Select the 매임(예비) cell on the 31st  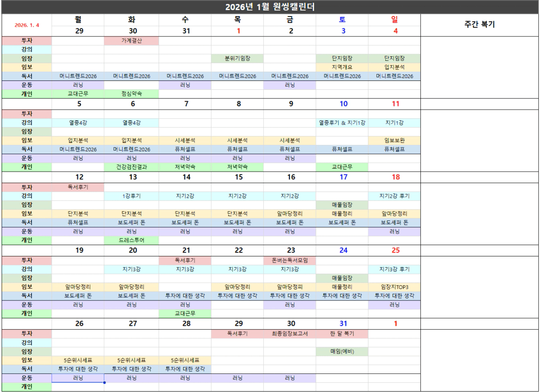342,352
